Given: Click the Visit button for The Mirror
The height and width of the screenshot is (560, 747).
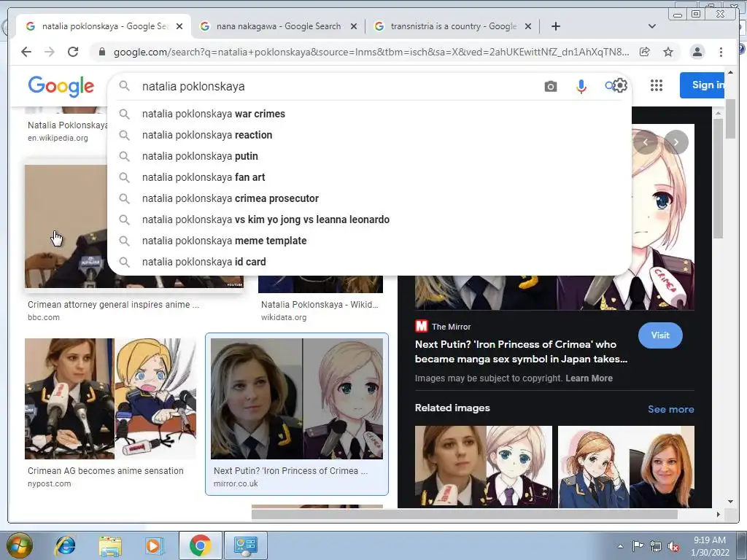Looking at the screenshot, I should [660, 335].
